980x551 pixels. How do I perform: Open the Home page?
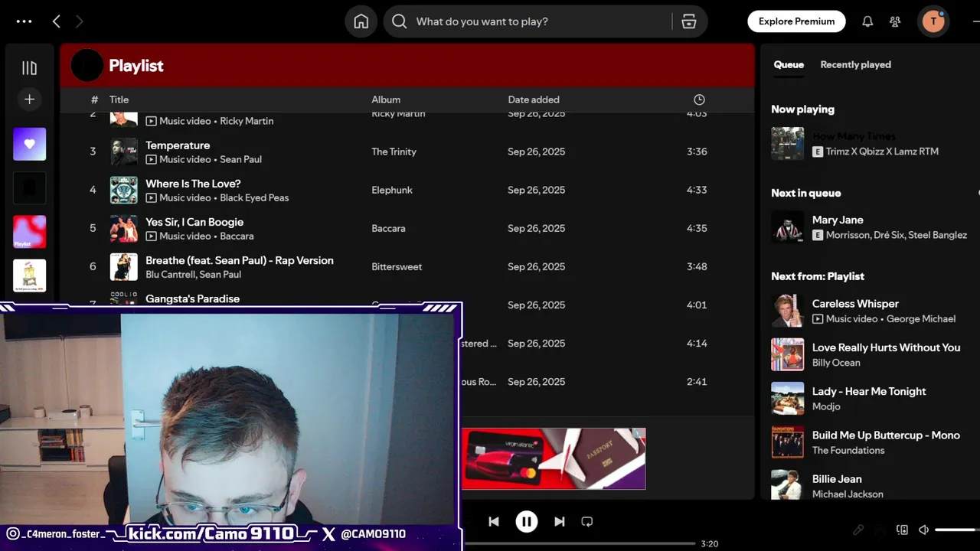[x=361, y=21]
